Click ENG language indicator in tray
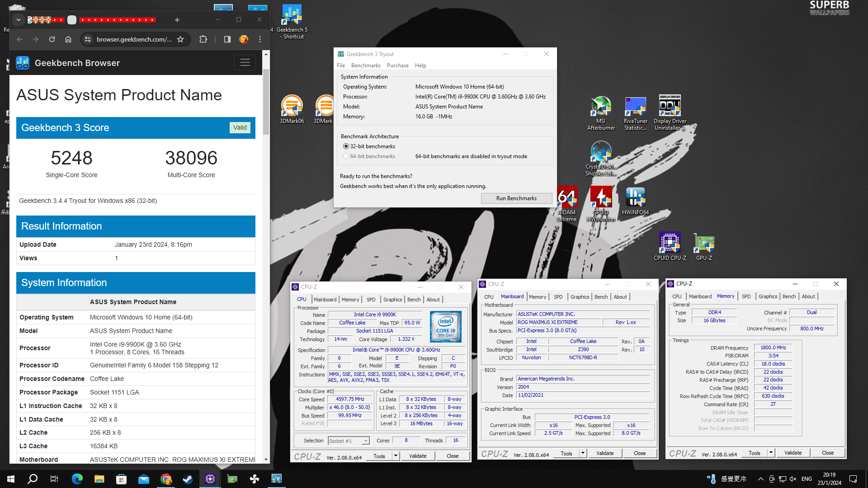 tap(807, 479)
